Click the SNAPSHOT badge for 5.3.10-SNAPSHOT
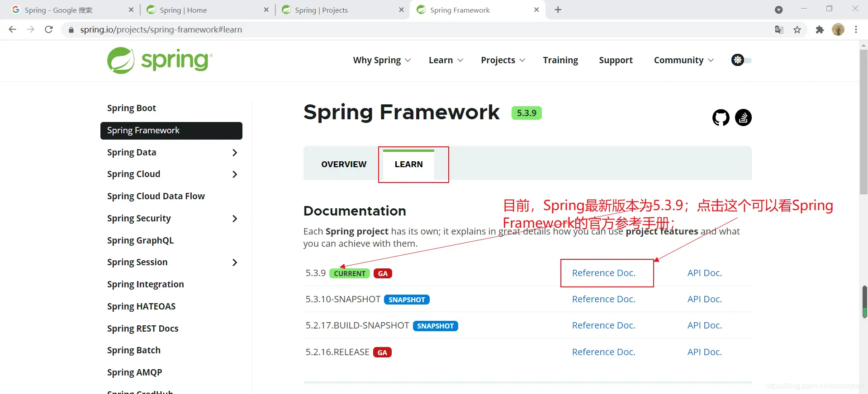The height and width of the screenshot is (394, 868). (407, 300)
